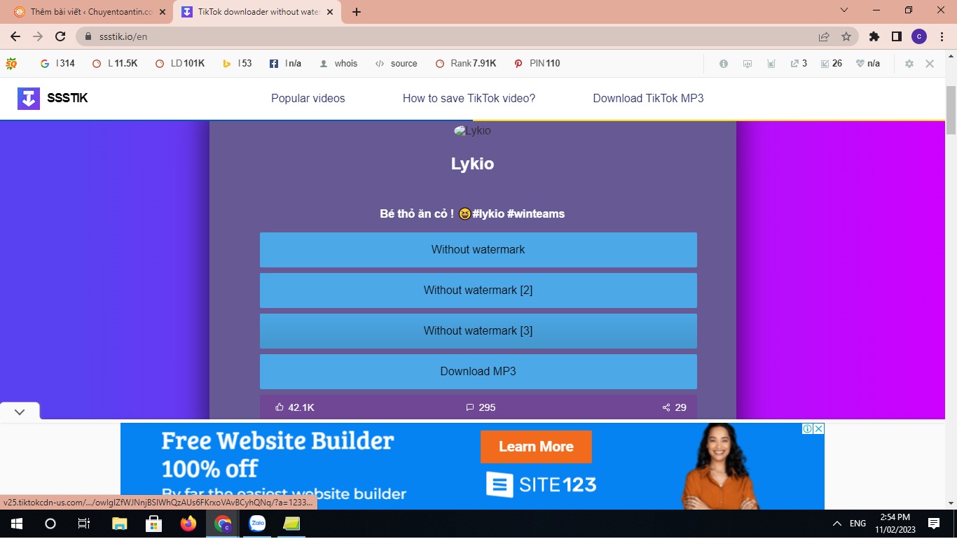This screenshot has height=560, width=957.
Task: Open Firefox from the taskbar
Action: coord(188,524)
